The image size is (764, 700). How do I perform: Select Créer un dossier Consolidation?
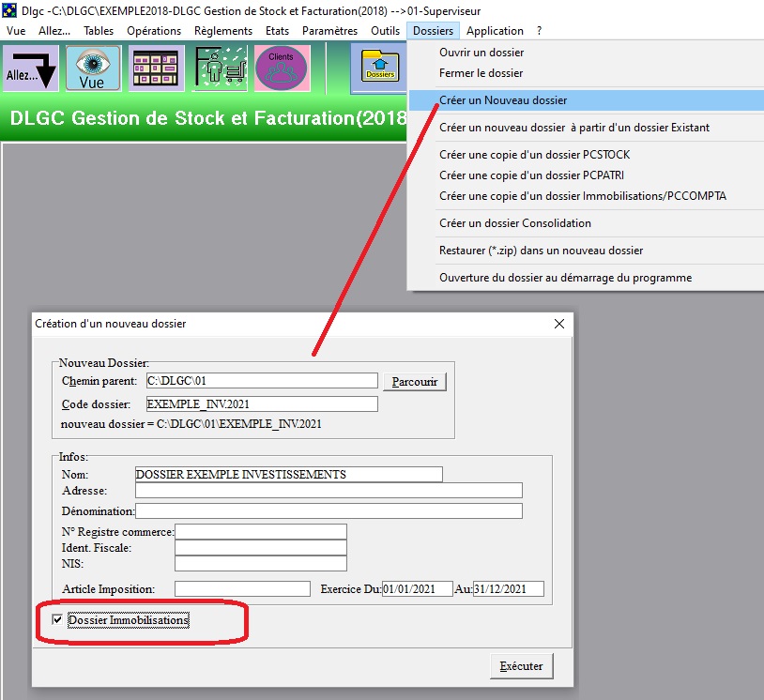click(586, 223)
